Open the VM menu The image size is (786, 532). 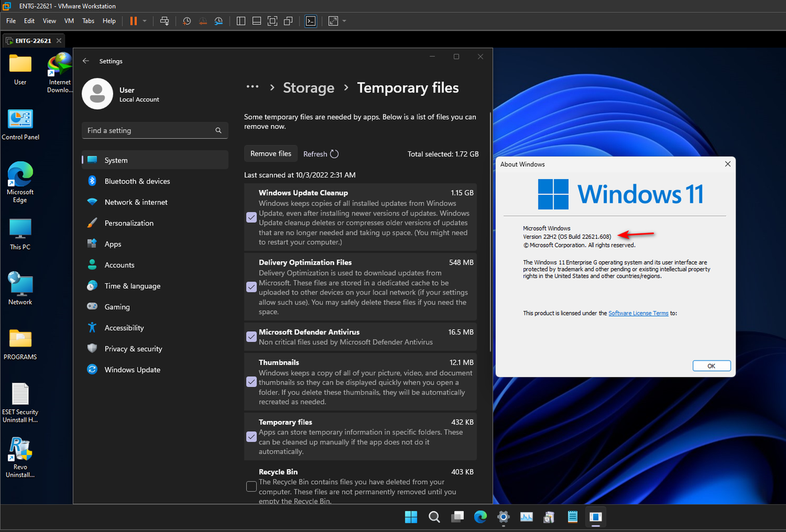point(69,21)
